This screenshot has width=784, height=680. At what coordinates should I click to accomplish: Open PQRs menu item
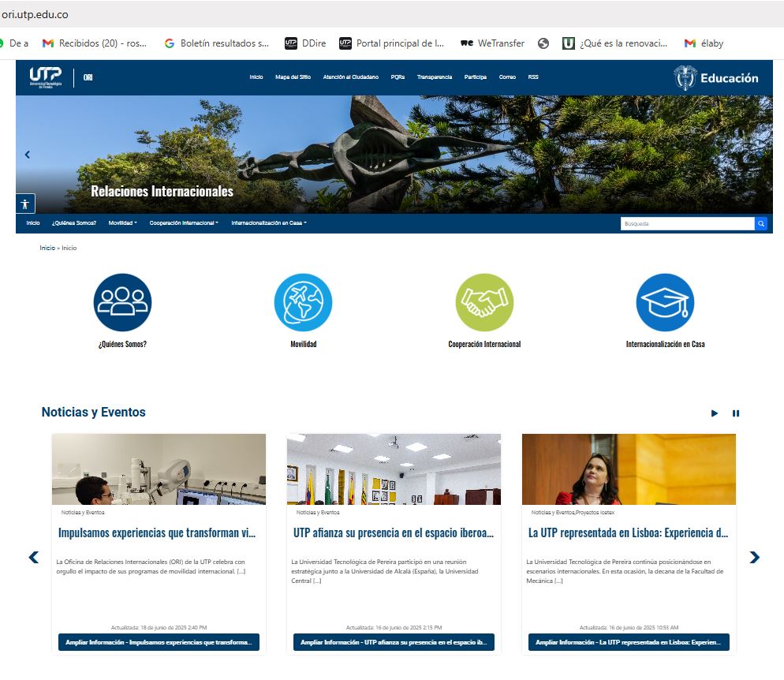[x=398, y=77]
